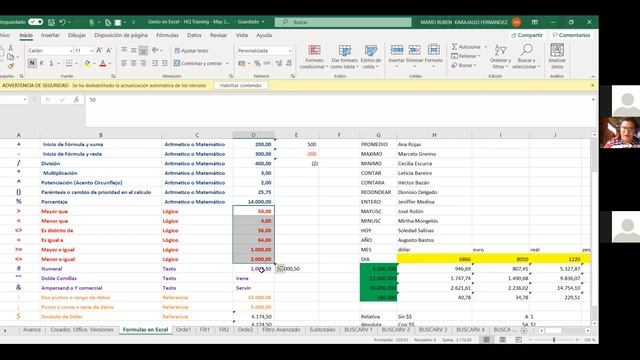Click the zoom slider in status bar
Screen dimensions: 640x360
pos(554,340)
